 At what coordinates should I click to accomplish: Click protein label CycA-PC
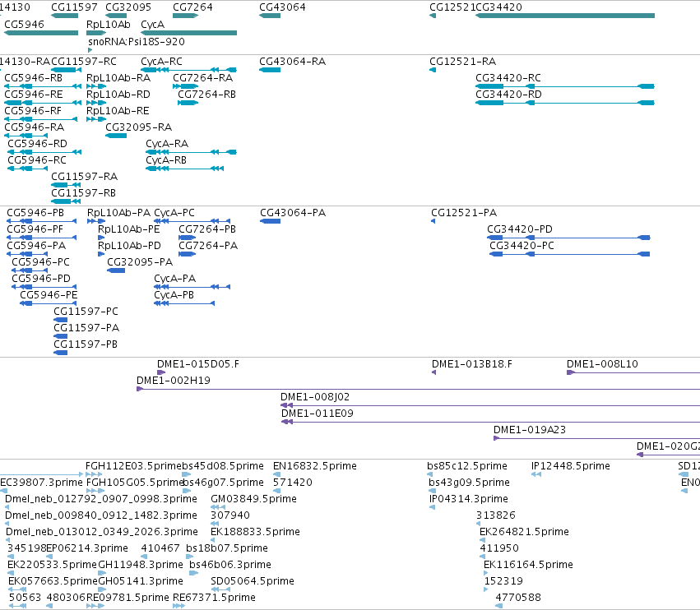coord(174,213)
